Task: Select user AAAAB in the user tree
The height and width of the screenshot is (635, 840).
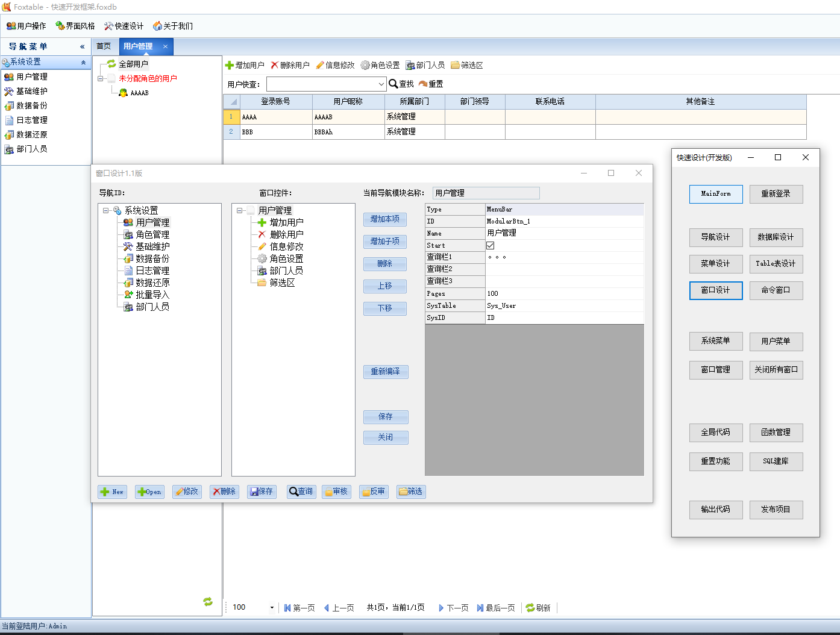Action: coord(139,93)
